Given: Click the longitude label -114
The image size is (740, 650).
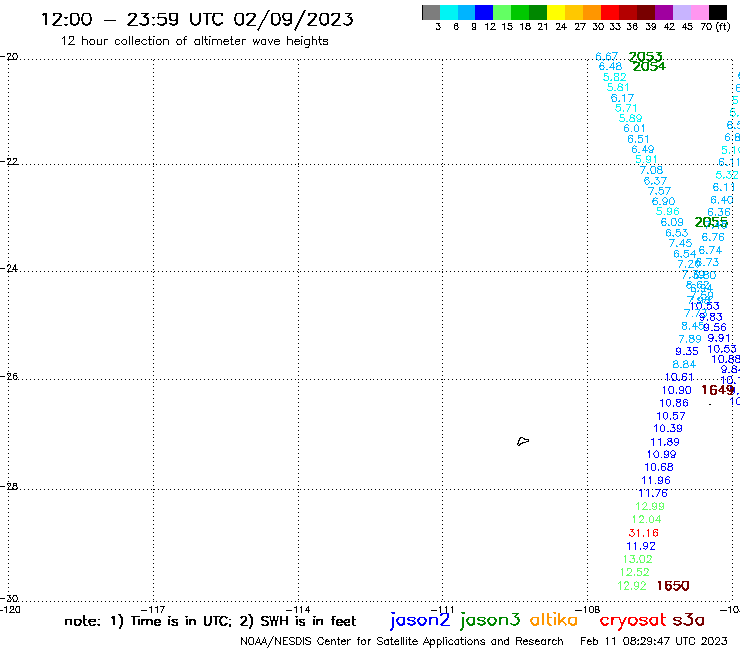Looking at the screenshot, I should click(298, 609).
